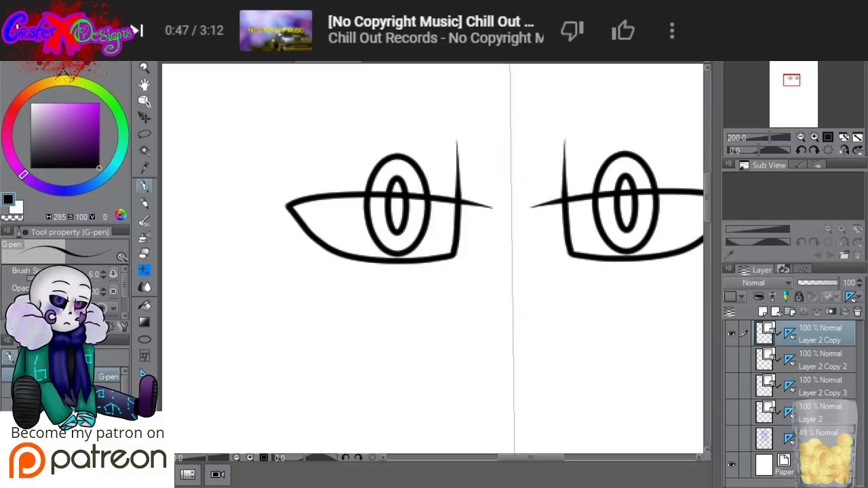The height and width of the screenshot is (488, 868).
Task: Select the Blend tool
Action: [x=144, y=287]
